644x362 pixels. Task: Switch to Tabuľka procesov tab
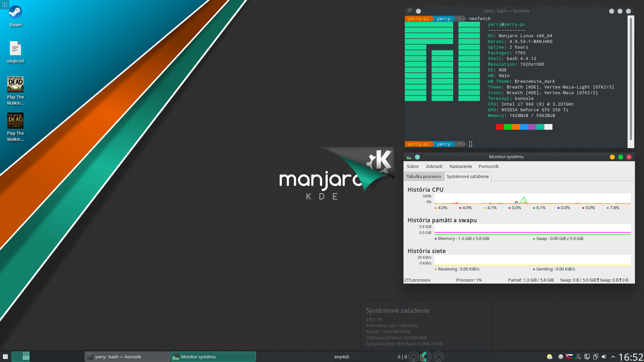pos(424,176)
